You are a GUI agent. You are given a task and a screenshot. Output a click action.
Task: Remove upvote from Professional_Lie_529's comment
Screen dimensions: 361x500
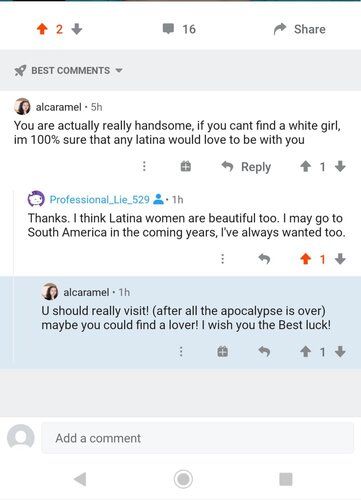pyautogui.click(x=305, y=259)
